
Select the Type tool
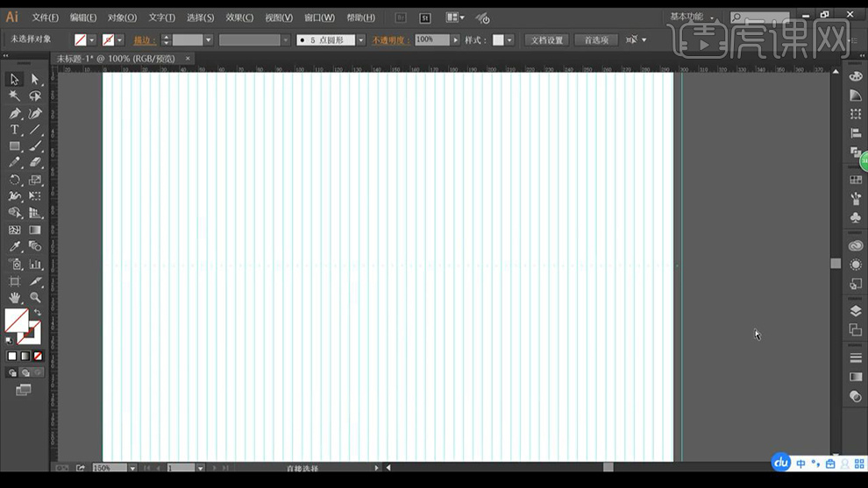pos(15,130)
